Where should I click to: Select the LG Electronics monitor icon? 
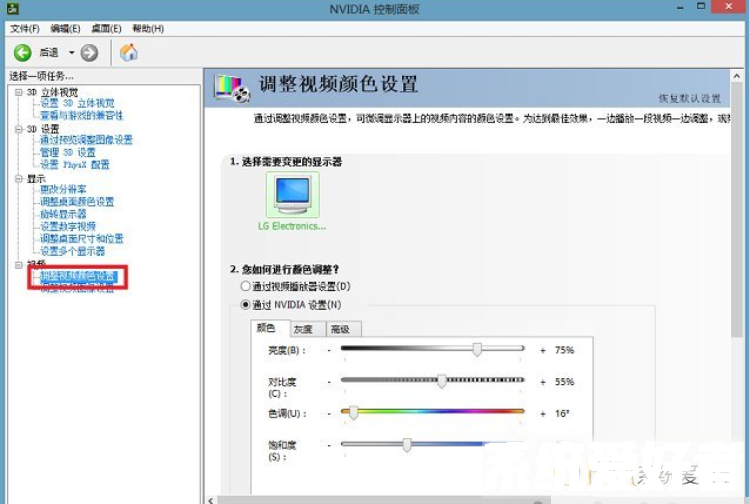(x=293, y=193)
